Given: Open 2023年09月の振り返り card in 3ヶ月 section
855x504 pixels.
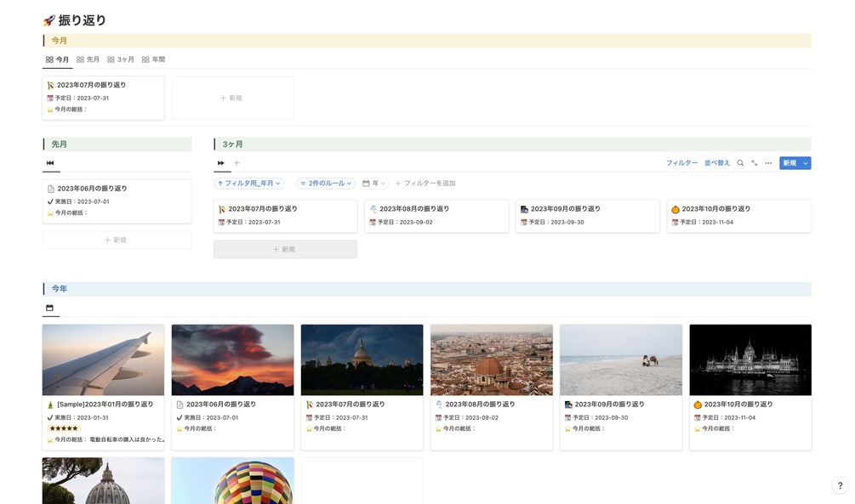Looking at the screenshot, I should 588,216.
